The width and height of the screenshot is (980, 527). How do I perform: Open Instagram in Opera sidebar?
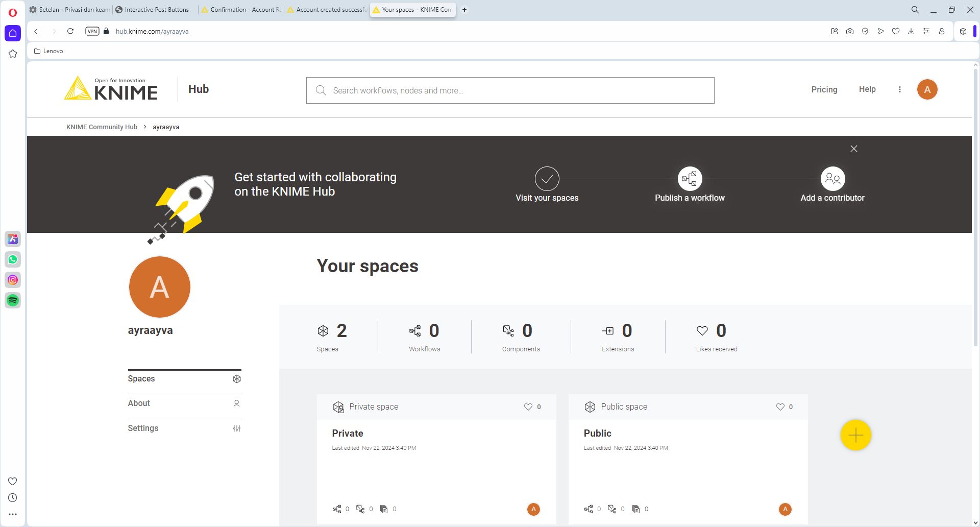pyautogui.click(x=13, y=280)
